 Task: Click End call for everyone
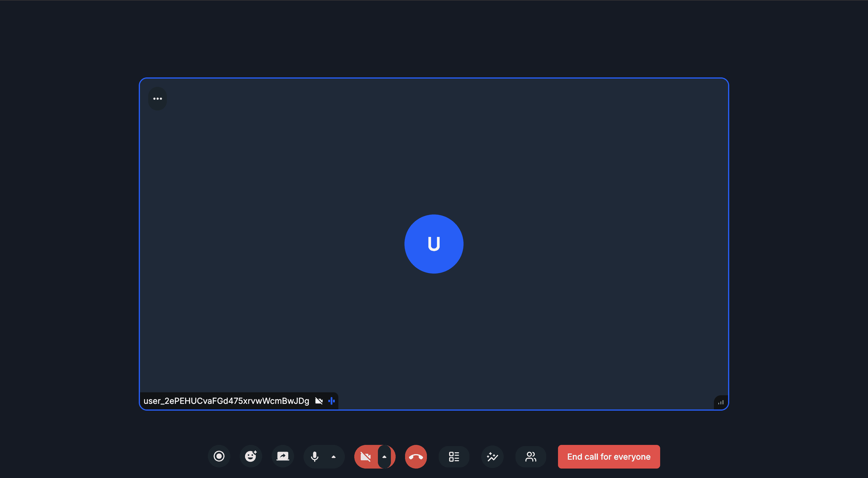(608, 457)
